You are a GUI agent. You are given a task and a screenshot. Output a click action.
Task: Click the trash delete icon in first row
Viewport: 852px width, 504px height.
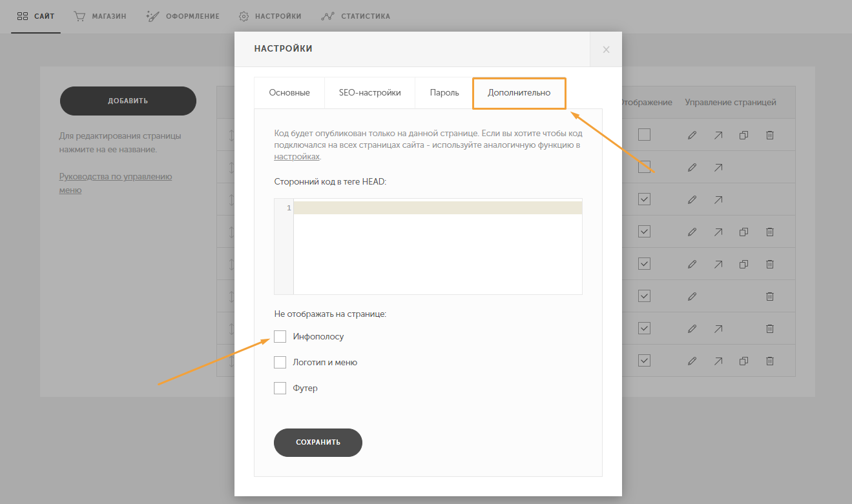tap(769, 136)
